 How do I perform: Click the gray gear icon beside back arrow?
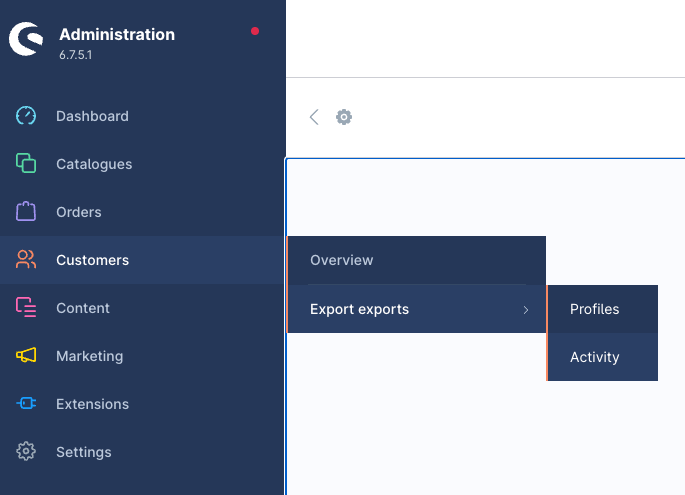(344, 117)
